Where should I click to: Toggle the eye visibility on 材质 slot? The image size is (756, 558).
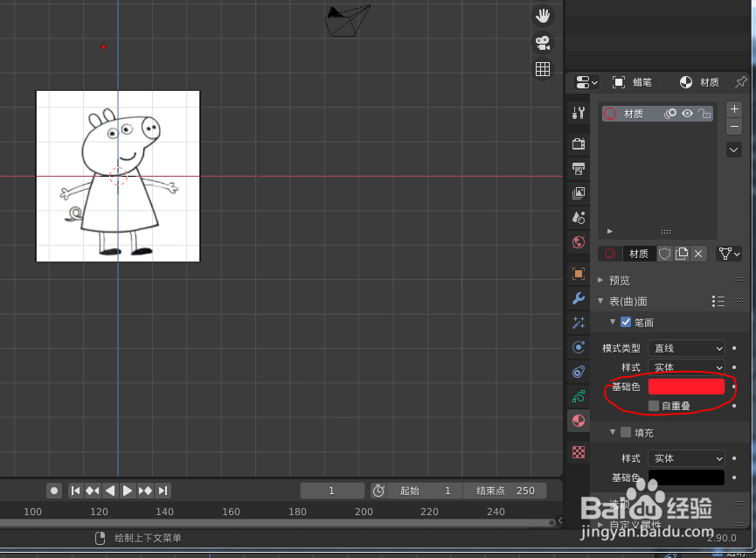[x=687, y=114]
